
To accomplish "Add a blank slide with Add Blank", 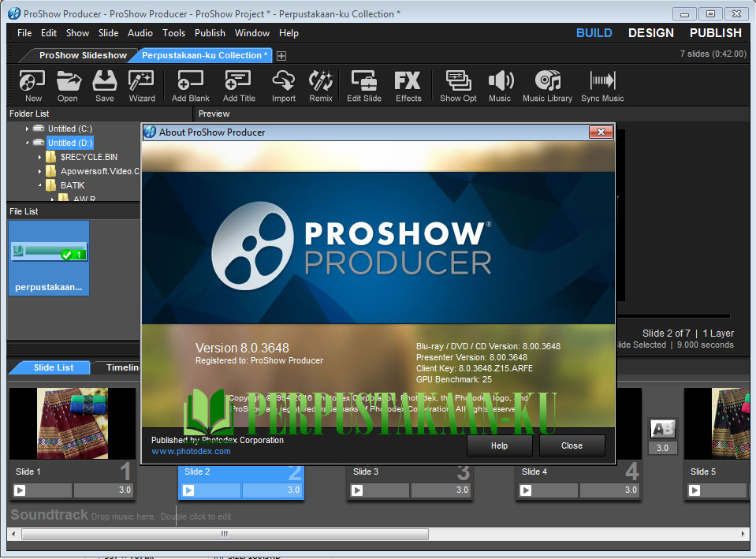I will (191, 86).
